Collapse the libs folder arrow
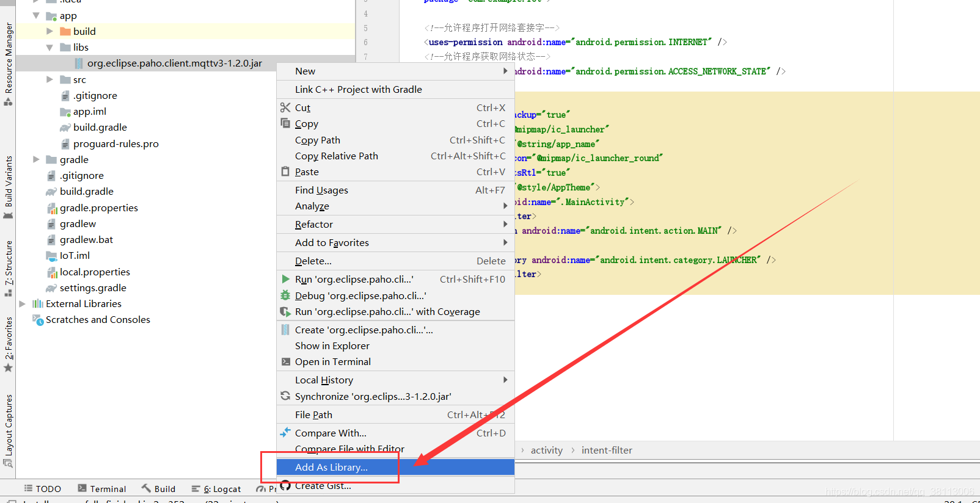This screenshot has height=503, width=980. coord(50,47)
